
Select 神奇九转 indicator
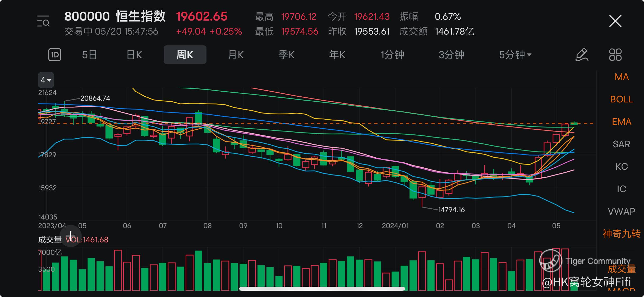[x=621, y=234]
